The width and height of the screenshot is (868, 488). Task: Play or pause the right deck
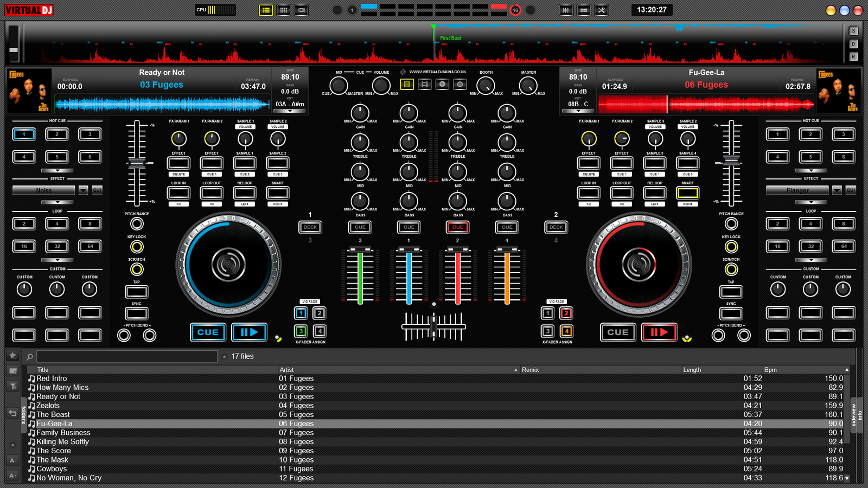coord(659,332)
